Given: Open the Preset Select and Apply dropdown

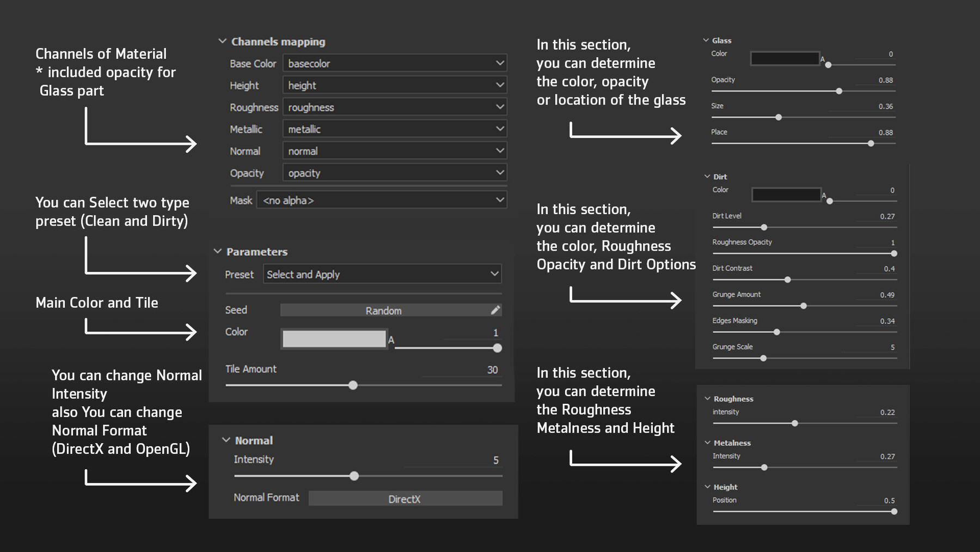Looking at the screenshot, I should pos(382,274).
